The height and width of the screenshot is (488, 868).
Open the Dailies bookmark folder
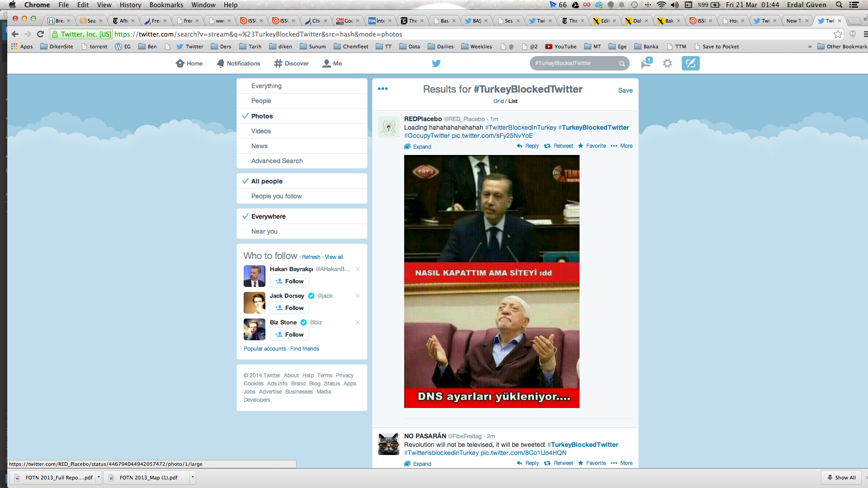coord(440,47)
